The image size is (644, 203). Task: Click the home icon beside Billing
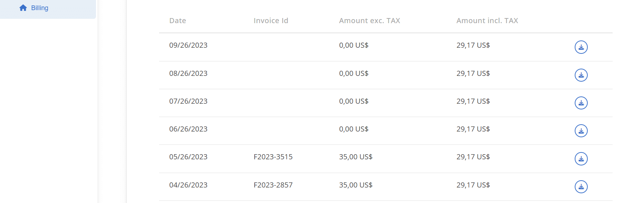tap(23, 8)
